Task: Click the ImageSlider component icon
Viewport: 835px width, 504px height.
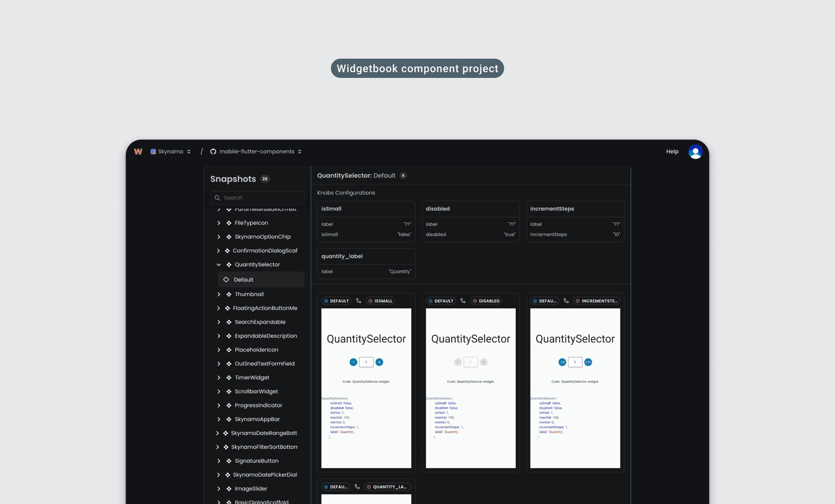Action: [x=229, y=489]
